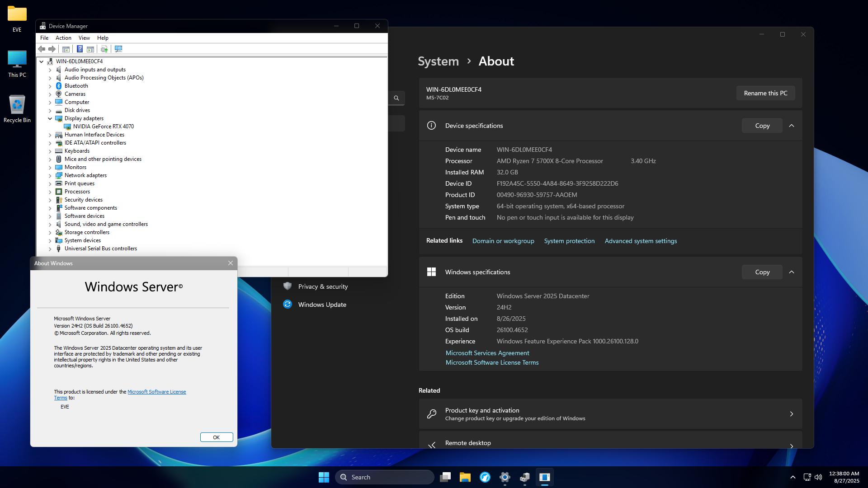Click Rename this PC button
Image resolution: width=868 pixels, height=488 pixels.
pyautogui.click(x=765, y=93)
